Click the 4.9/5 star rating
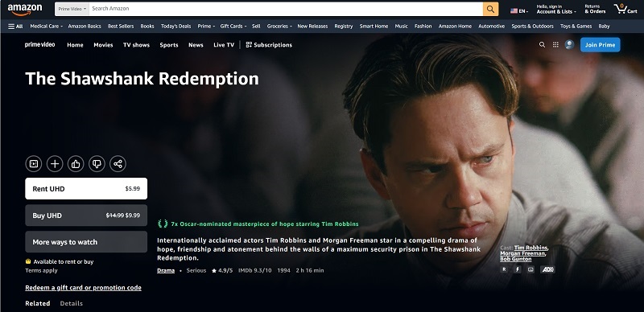This screenshot has width=644, height=312. 222,270
